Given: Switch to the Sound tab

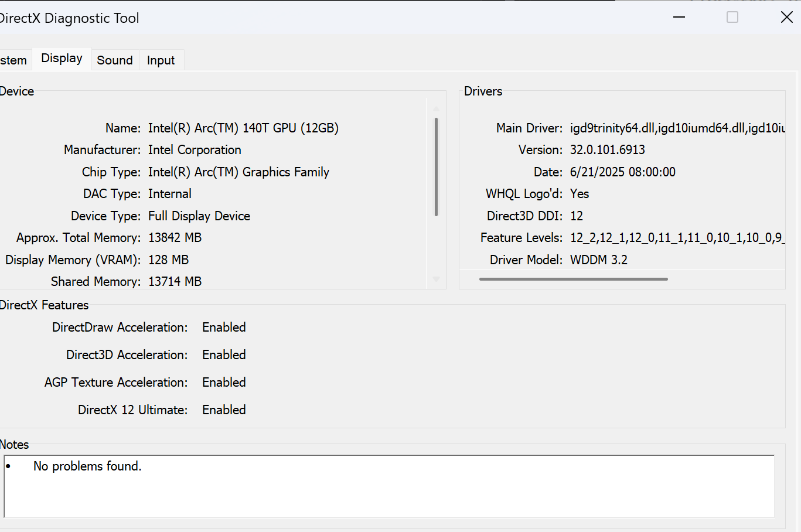Looking at the screenshot, I should click(115, 60).
